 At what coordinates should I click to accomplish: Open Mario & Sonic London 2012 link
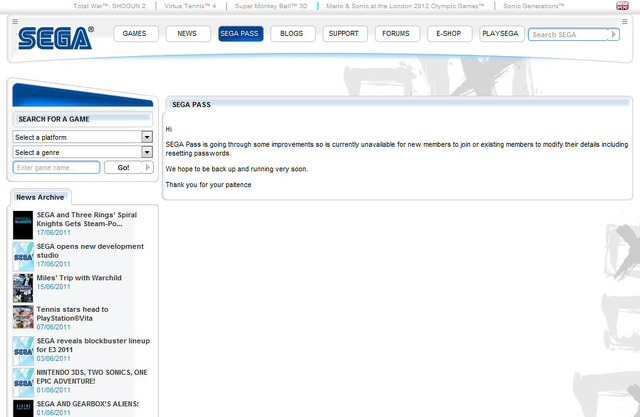pos(405,6)
